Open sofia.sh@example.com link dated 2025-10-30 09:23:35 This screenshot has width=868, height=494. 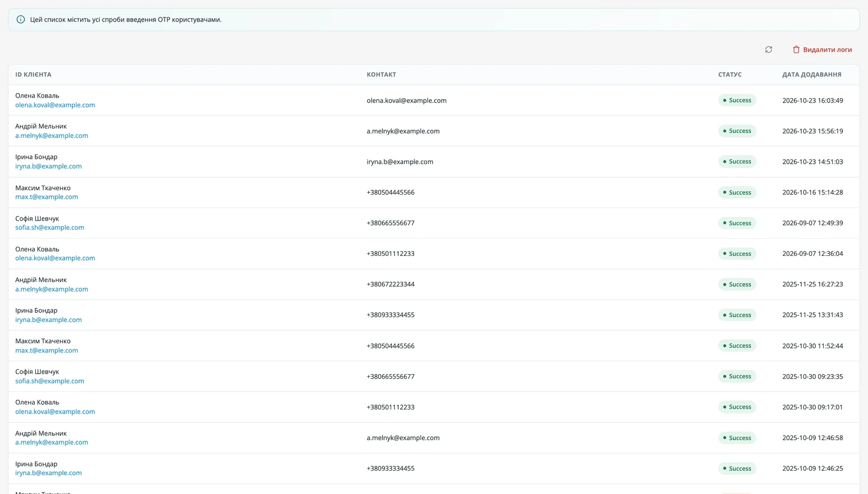point(49,381)
